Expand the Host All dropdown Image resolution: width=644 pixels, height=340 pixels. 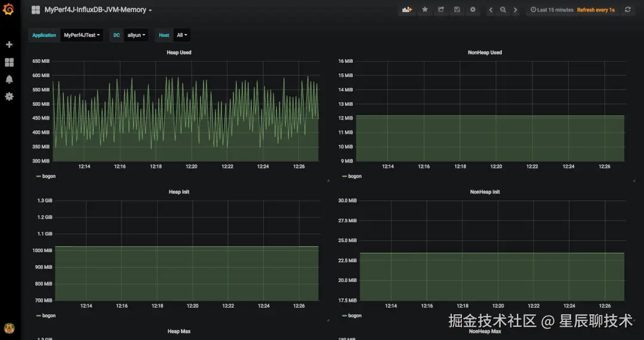181,35
